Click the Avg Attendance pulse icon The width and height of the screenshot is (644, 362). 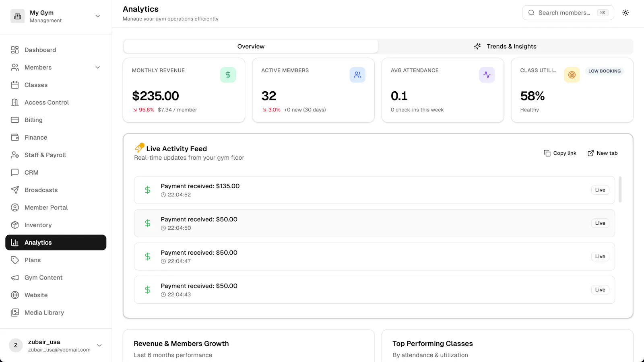coord(487,75)
